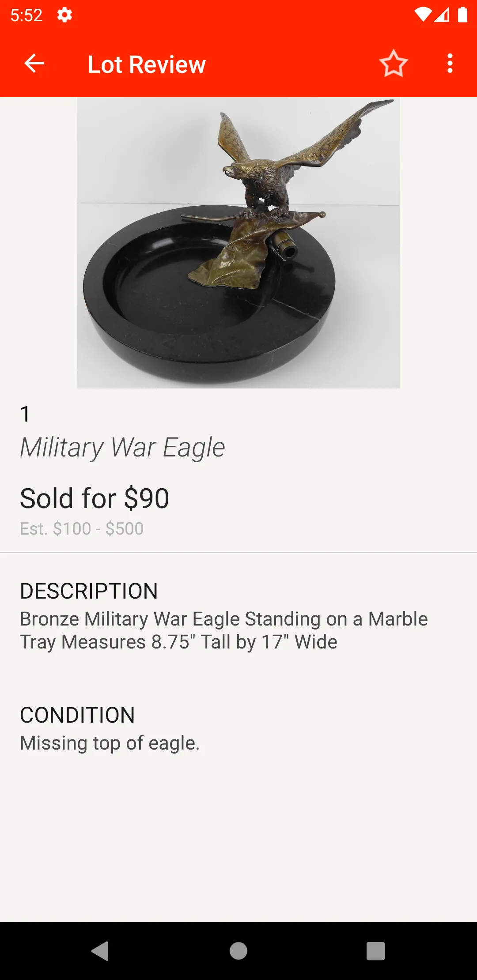Select the Military War Eagle title
Viewport: 477px width, 980px height.
tap(123, 447)
